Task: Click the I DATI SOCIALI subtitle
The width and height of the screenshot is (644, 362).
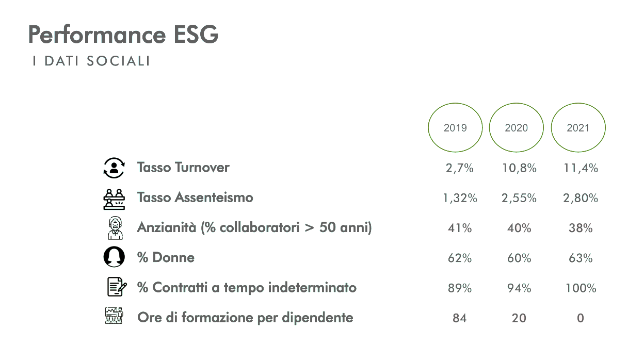Action: point(91,61)
